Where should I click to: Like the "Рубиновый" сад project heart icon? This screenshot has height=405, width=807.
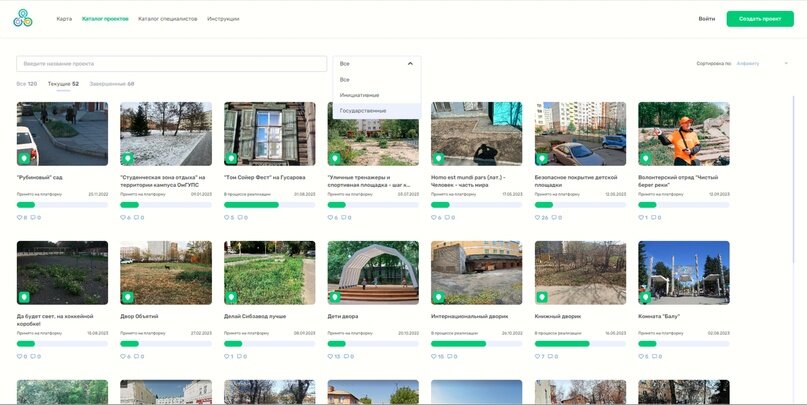pos(20,218)
